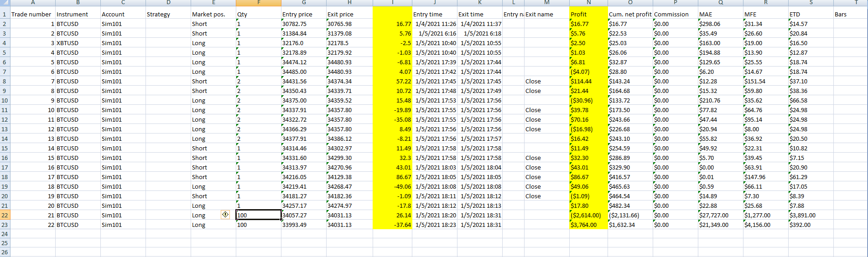Select cumulative profit cell $482.34
This screenshot has height=257, width=868.
[630, 206]
